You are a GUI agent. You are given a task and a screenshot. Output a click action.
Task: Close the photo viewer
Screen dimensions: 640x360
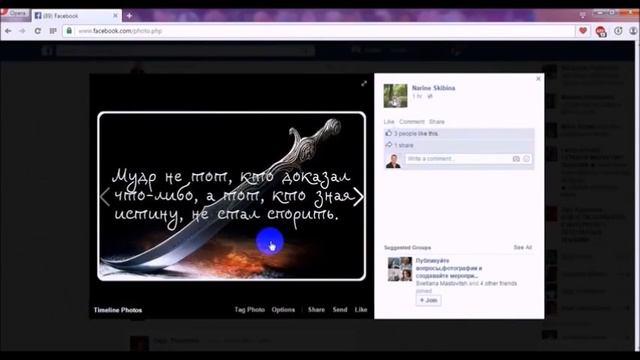click(x=538, y=78)
